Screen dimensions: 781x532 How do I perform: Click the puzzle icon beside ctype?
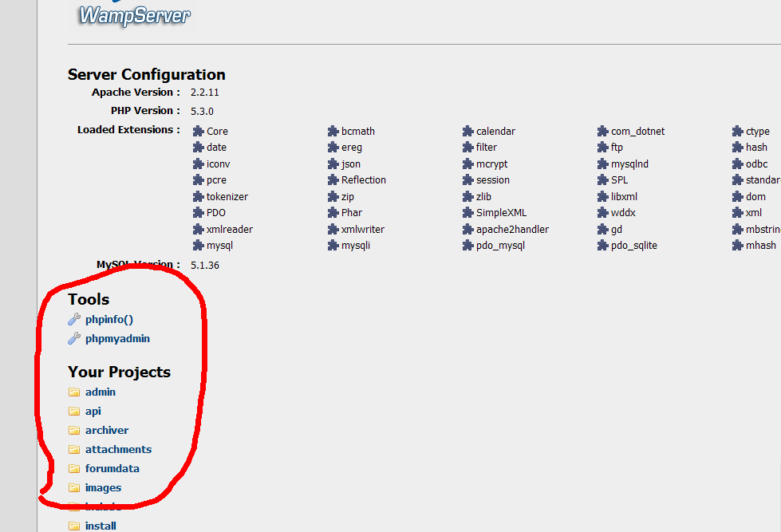click(x=738, y=131)
